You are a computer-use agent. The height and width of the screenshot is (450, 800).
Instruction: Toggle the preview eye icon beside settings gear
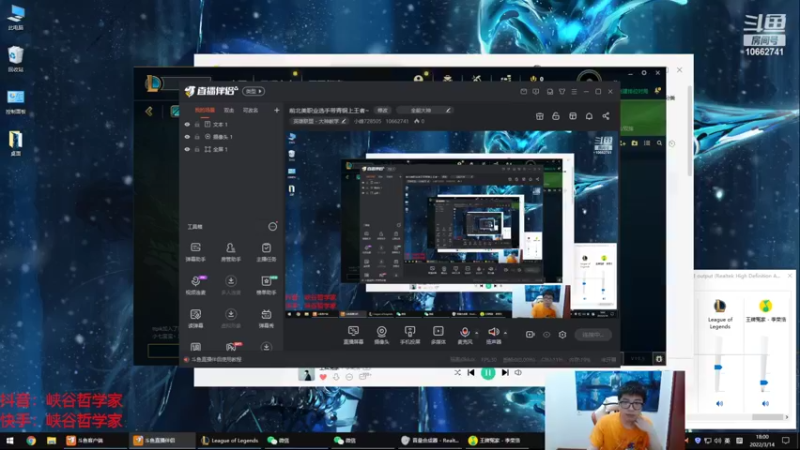(546, 335)
